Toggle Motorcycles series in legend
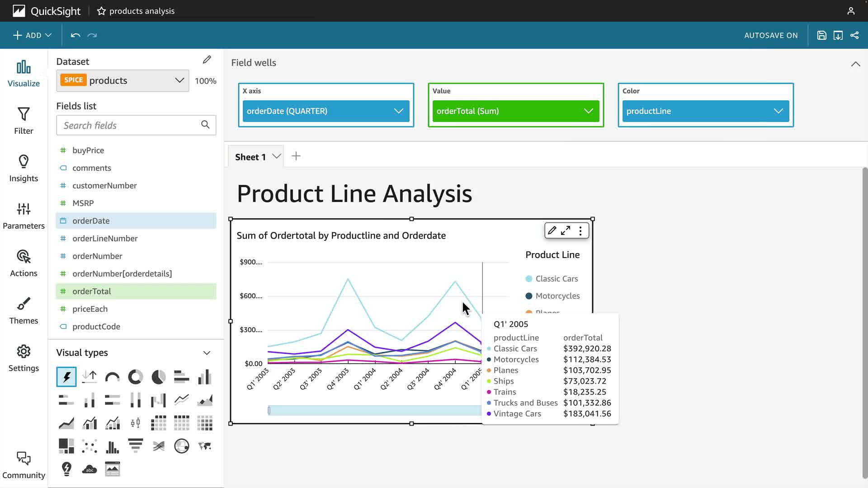 557,296
